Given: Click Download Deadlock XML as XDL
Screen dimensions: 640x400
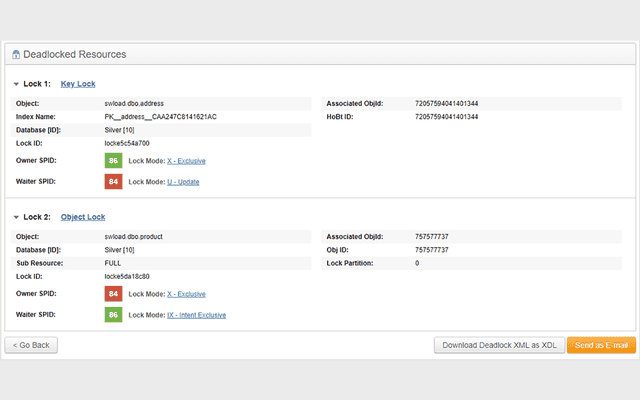Looking at the screenshot, I should 499,345.
